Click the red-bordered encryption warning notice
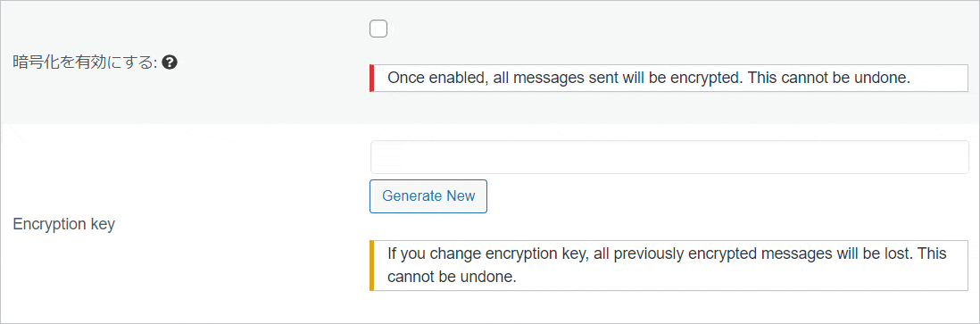The height and width of the screenshot is (324, 980). click(669, 79)
